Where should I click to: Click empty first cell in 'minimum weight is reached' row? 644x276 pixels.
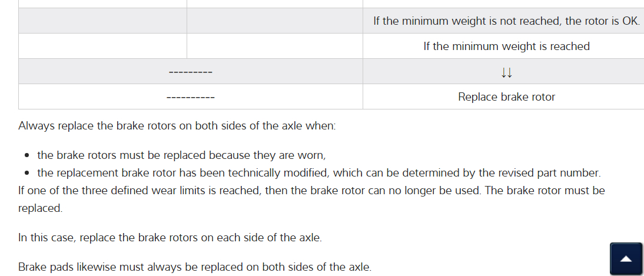(102, 46)
